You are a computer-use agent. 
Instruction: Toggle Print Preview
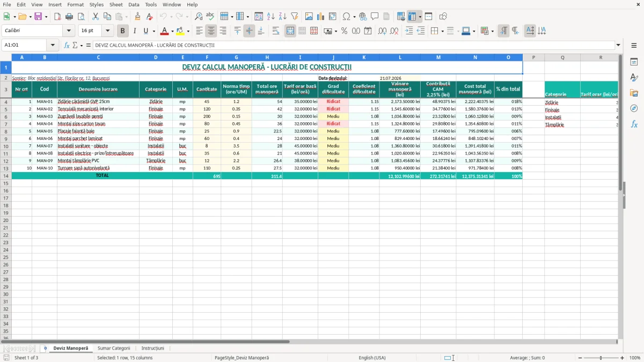[x=81, y=17]
